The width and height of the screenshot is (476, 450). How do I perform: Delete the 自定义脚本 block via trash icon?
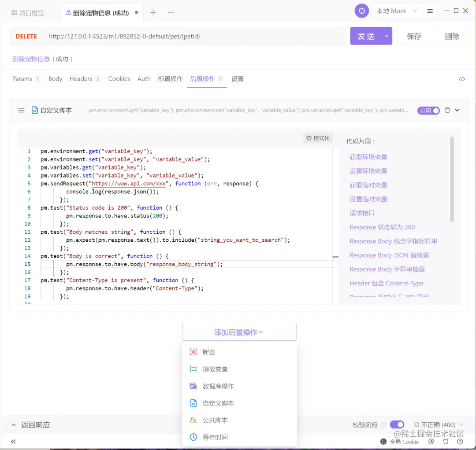[447, 111]
